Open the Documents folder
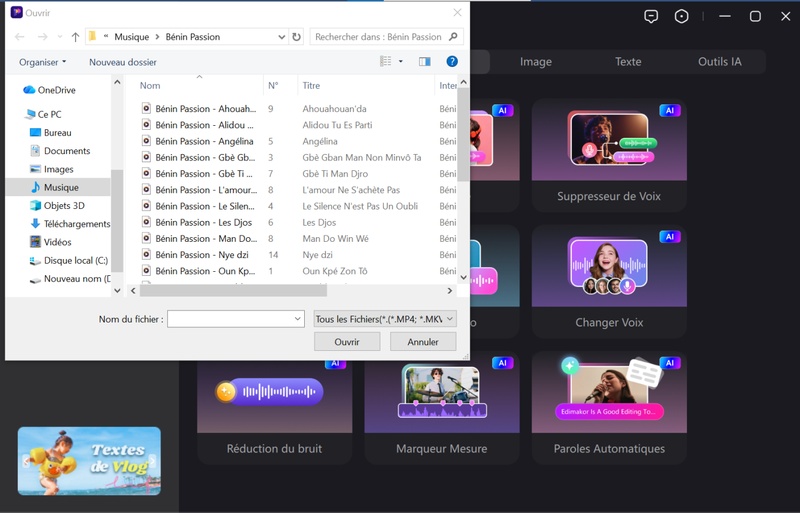800x513 pixels. [x=60, y=151]
